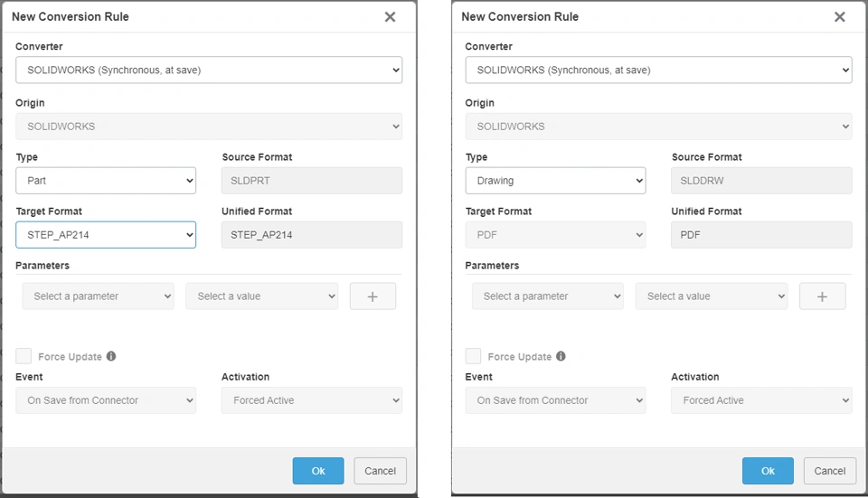Expand Target Format dropdown showing STEP_AP214
The width and height of the screenshot is (868, 498).
106,235
